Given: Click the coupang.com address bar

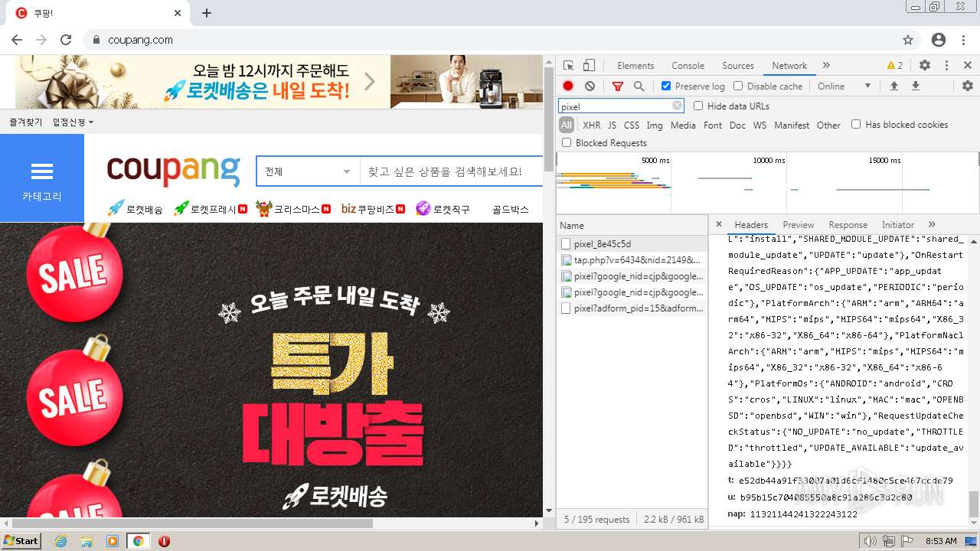Looking at the screenshot, I should [x=490, y=40].
